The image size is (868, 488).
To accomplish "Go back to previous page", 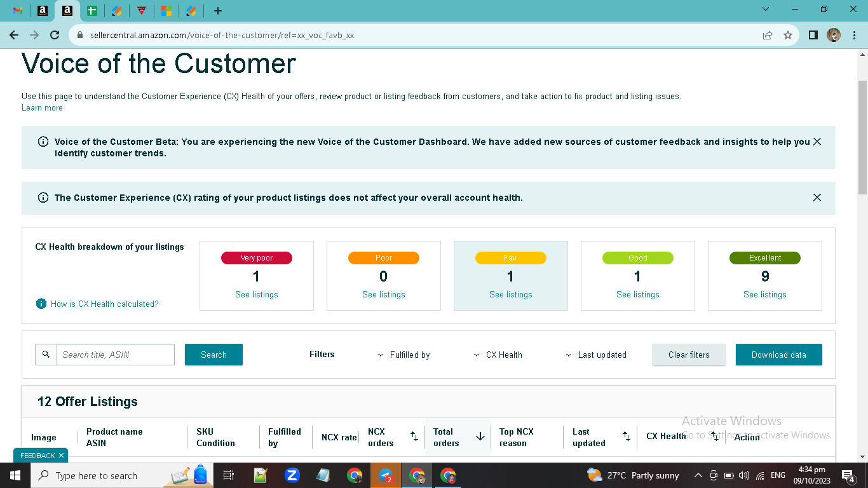I will click(x=14, y=35).
